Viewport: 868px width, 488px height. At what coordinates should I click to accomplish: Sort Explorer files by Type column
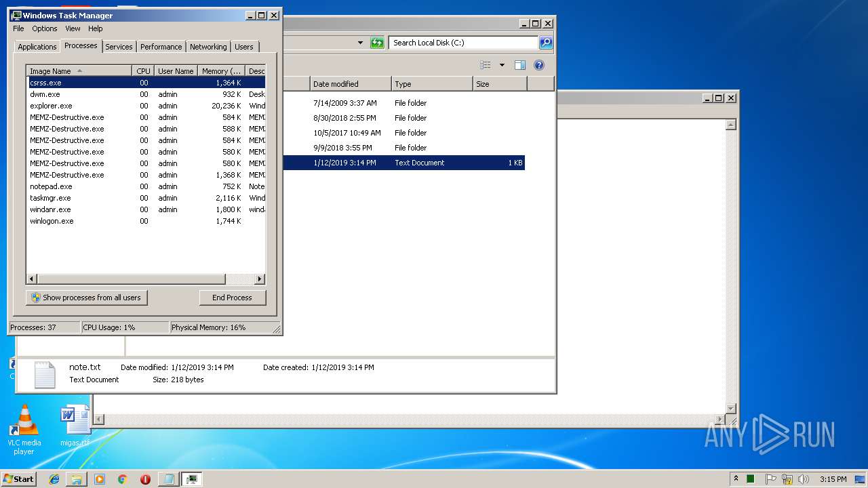click(432, 84)
